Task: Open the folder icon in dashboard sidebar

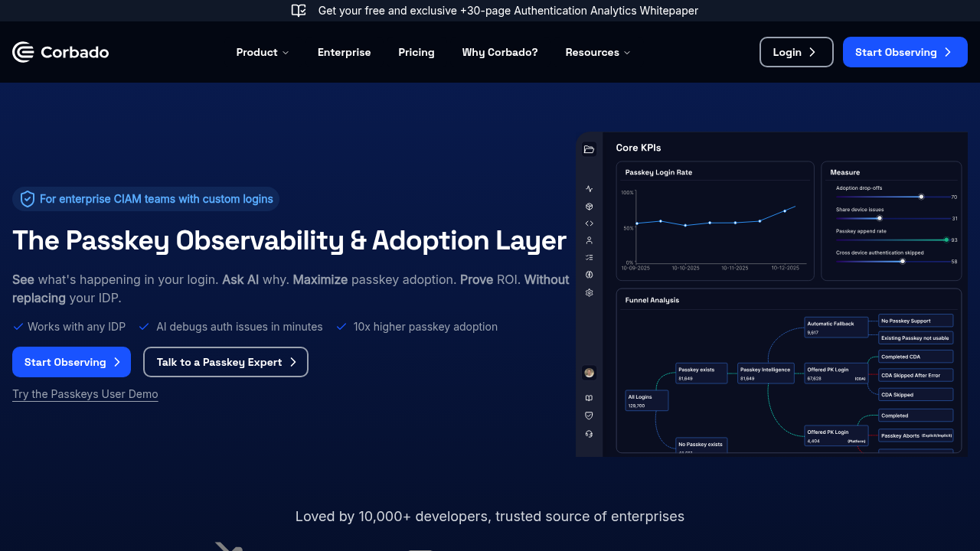Action: 589,149
